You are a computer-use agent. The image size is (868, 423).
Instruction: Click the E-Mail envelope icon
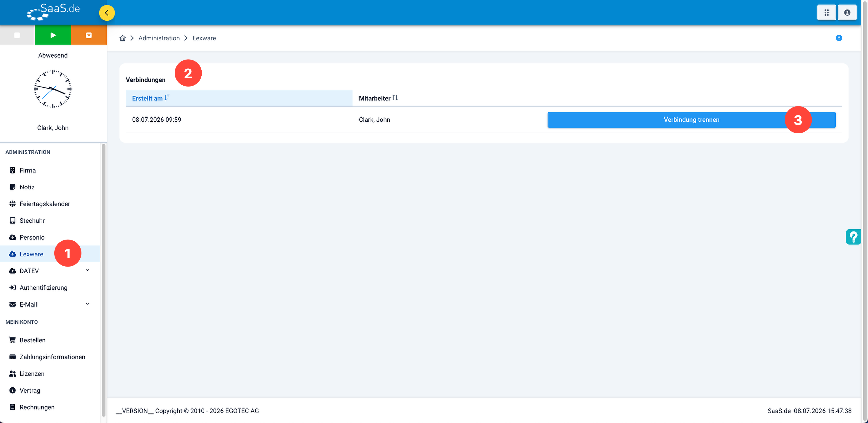[12, 304]
